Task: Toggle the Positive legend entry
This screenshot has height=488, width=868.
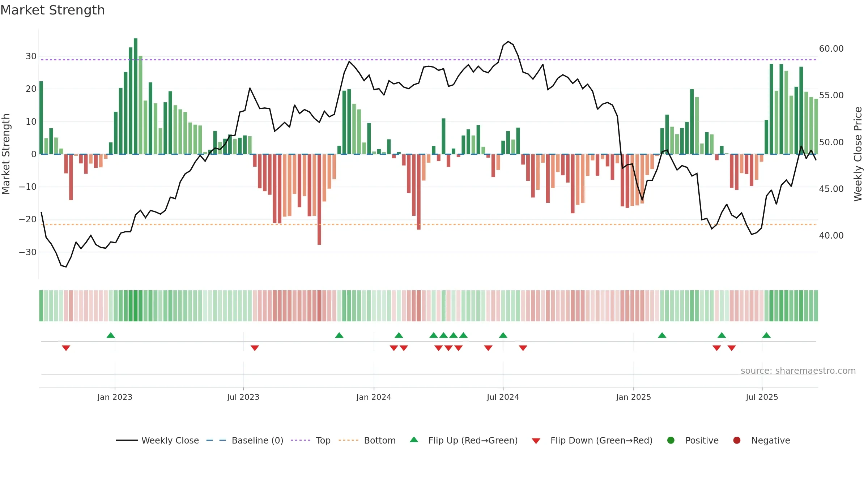Action: 693,440
